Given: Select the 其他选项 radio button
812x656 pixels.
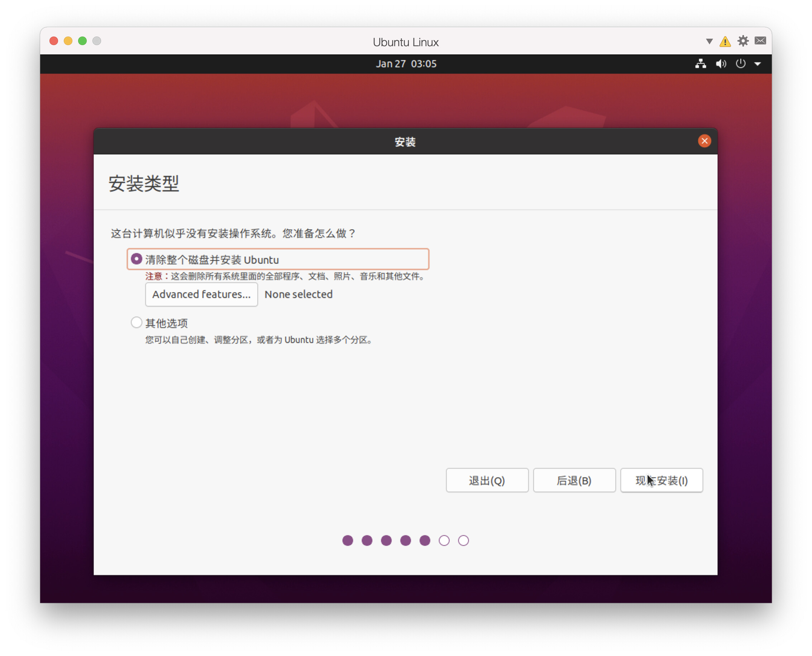Looking at the screenshot, I should coord(136,322).
